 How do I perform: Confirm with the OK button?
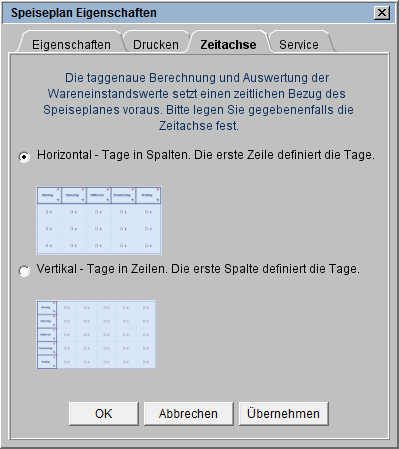[104, 414]
